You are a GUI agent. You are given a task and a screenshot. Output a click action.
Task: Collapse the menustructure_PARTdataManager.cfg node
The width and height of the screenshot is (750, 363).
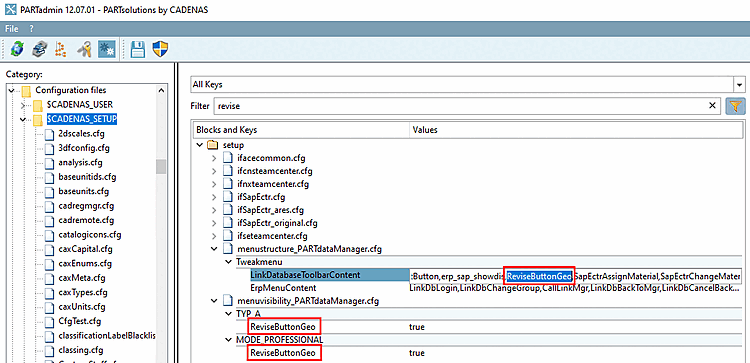tap(214, 249)
